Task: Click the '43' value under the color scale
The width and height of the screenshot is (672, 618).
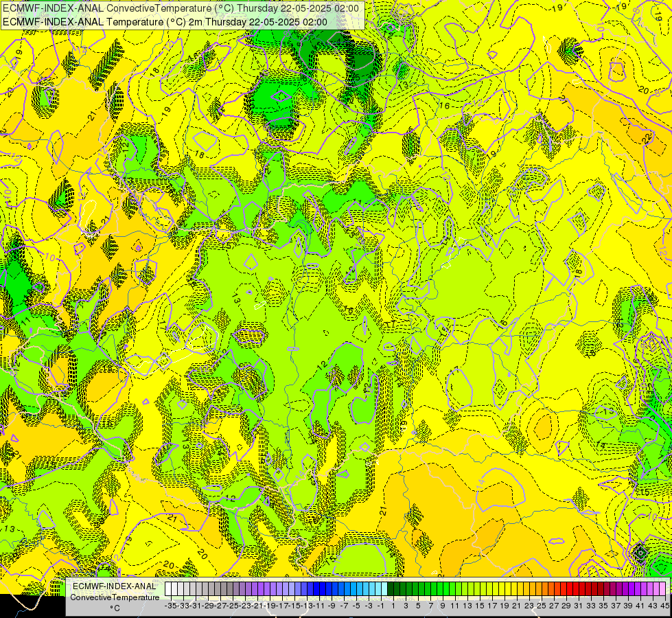Action: [x=653, y=606]
